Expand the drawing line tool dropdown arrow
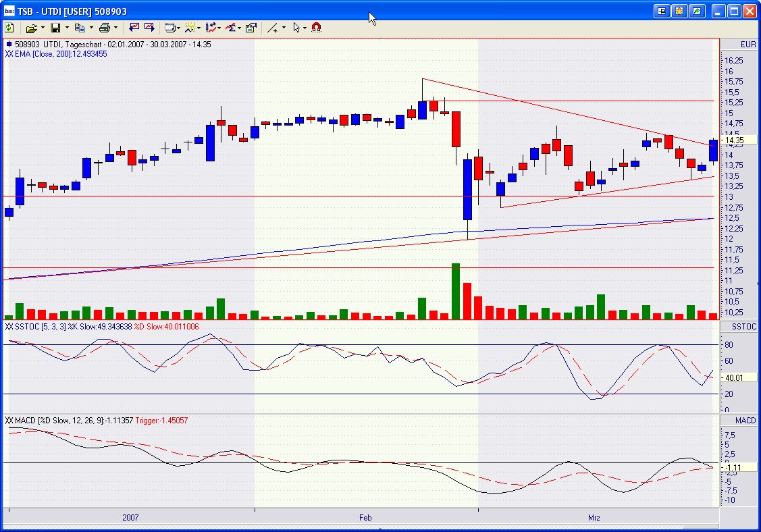Screen dimensions: 761x532 pyautogui.click(x=284, y=28)
